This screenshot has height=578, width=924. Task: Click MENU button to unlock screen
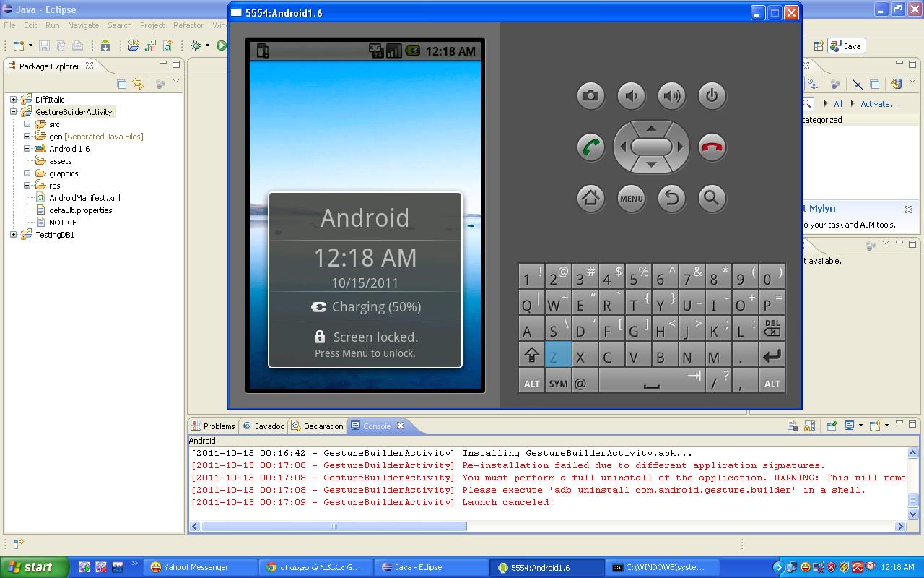pos(631,198)
